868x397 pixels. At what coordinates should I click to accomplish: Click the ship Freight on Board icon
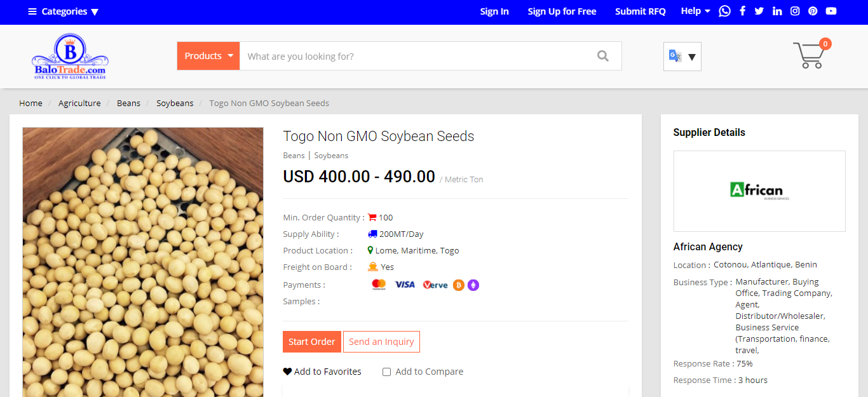point(373,267)
